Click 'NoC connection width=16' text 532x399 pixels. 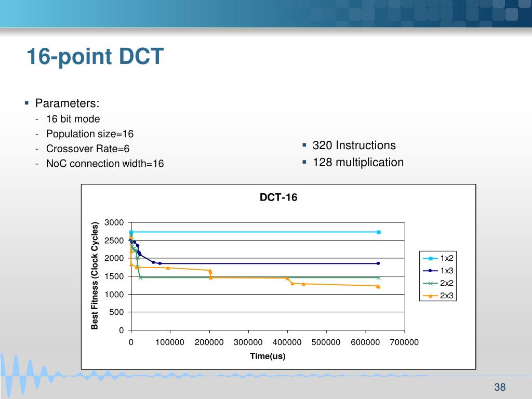105,164
